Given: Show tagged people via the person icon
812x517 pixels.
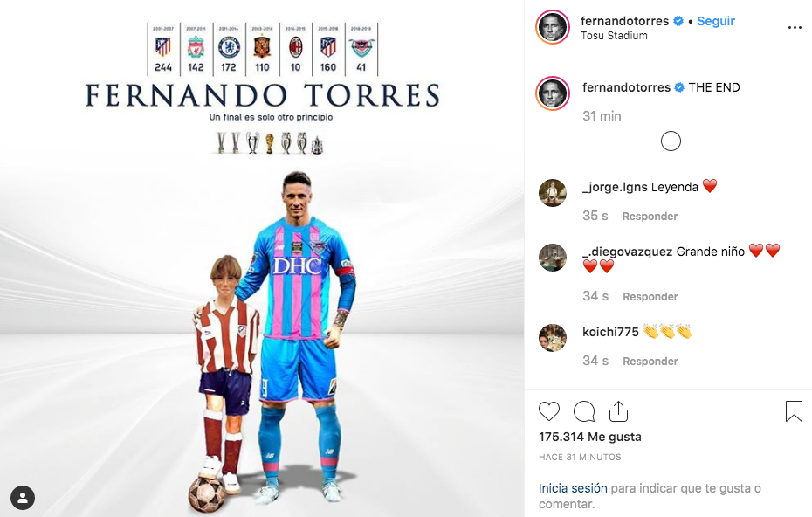Looking at the screenshot, I should [23, 498].
